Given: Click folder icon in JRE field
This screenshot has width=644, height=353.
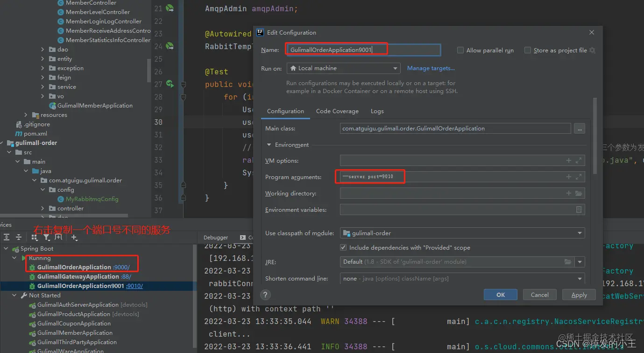Looking at the screenshot, I should tap(567, 262).
